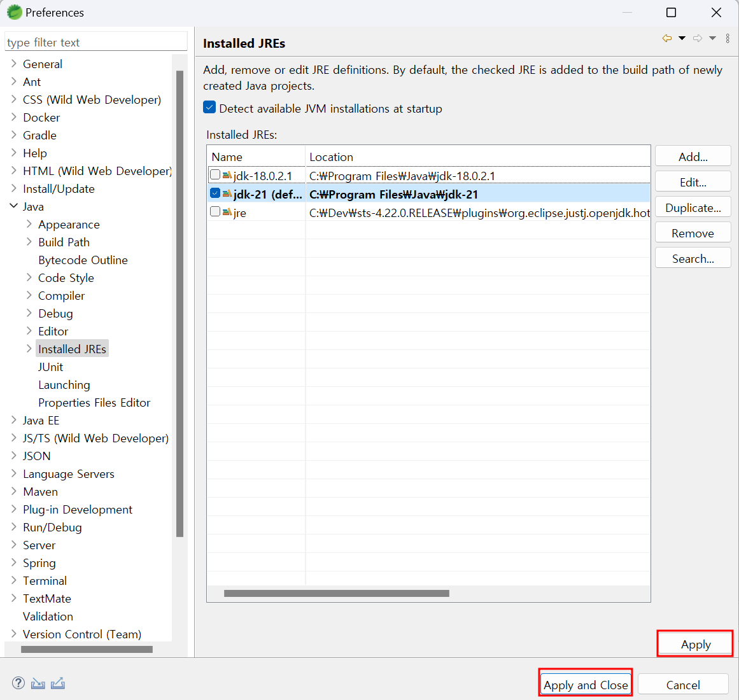Click the Apply button
Image resolution: width=739 pixels, height=700 pixels.
(x=696, y=644)
